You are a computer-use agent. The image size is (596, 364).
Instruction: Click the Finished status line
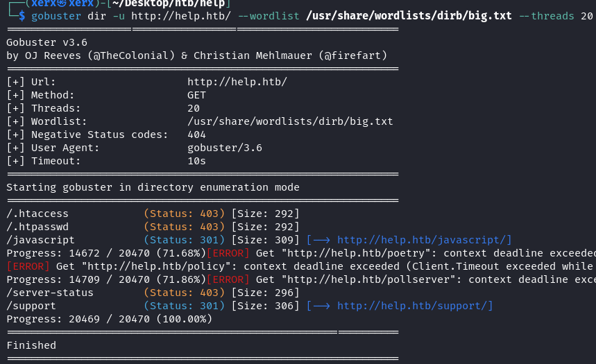pyautogui.click(x=31, y=345)
